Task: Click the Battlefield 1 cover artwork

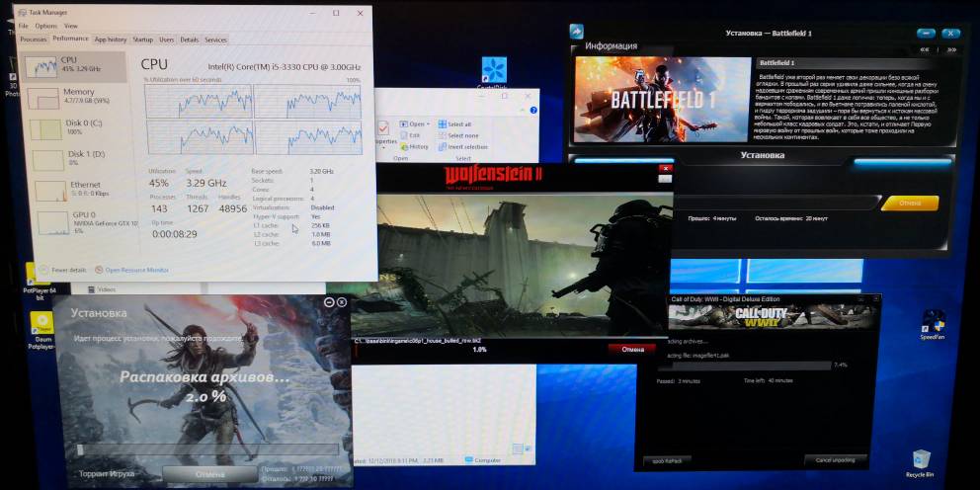Action: (663, 100)
